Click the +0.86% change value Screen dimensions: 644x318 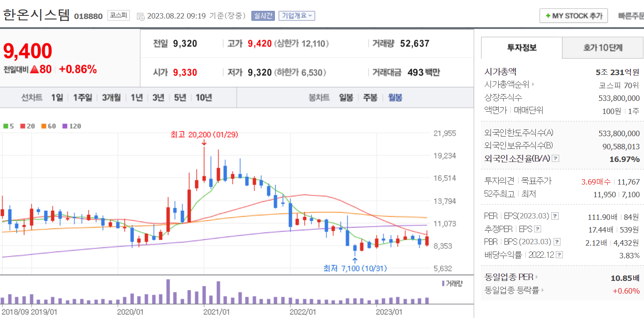pyautogui.click(x=78, y=70)
